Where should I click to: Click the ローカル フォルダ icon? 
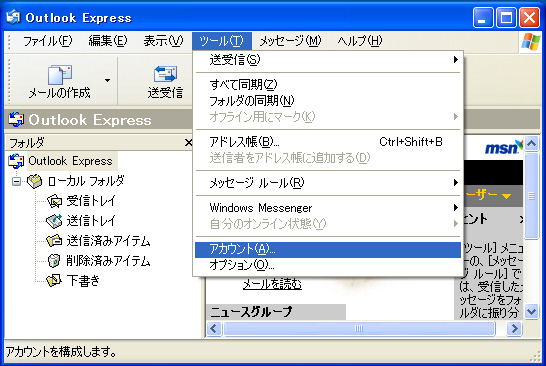click(34, 181)
